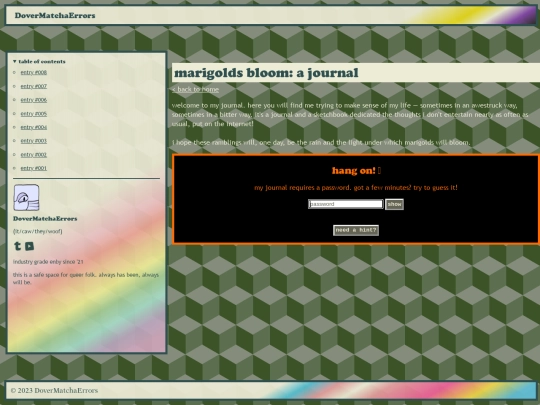Click the DoverMatchaErrors site title in header
The height and width of the screenshot is (405, 540).
point(55,15)
